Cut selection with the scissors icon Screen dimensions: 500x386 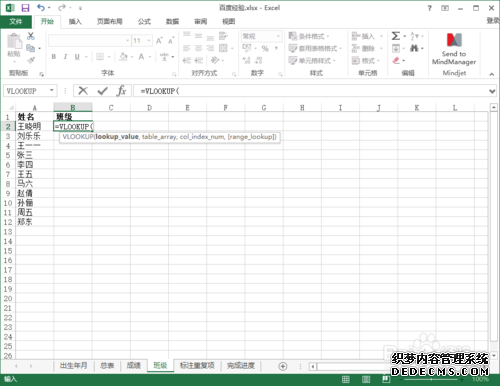click(x=31, y=36)
